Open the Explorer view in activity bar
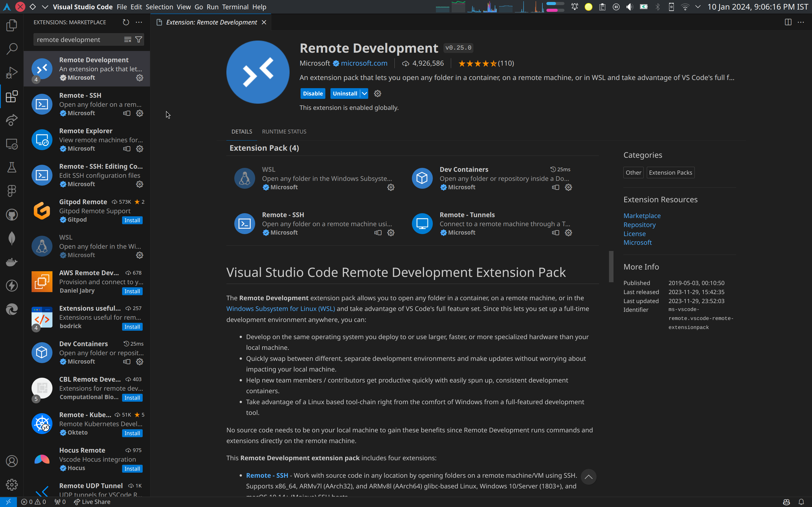812x507 pixels. coord(12,25)
